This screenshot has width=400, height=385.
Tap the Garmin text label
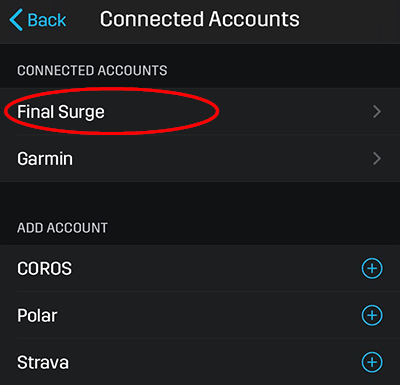45,159
